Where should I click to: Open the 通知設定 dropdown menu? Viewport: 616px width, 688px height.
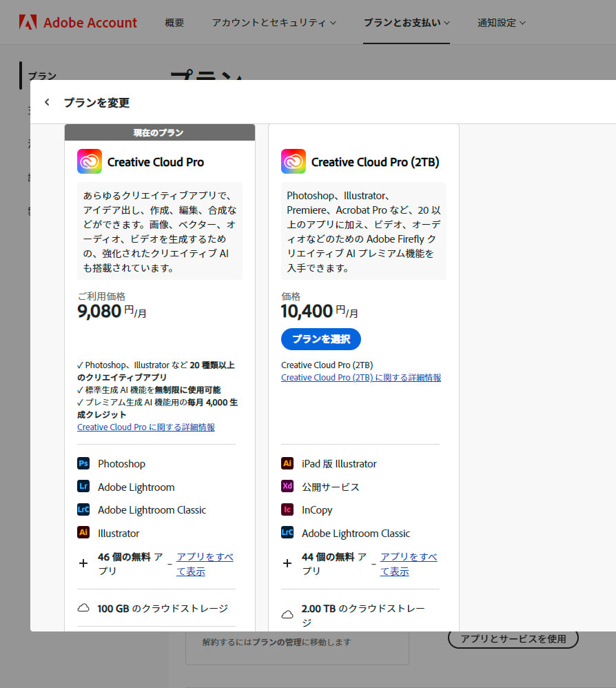[x=501, y=23]
